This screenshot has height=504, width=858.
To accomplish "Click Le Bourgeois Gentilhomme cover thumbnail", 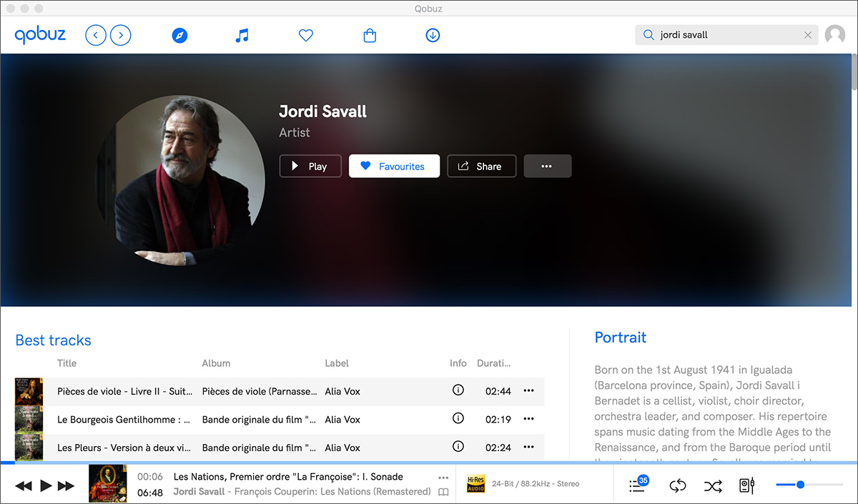I will pos(29,420).
